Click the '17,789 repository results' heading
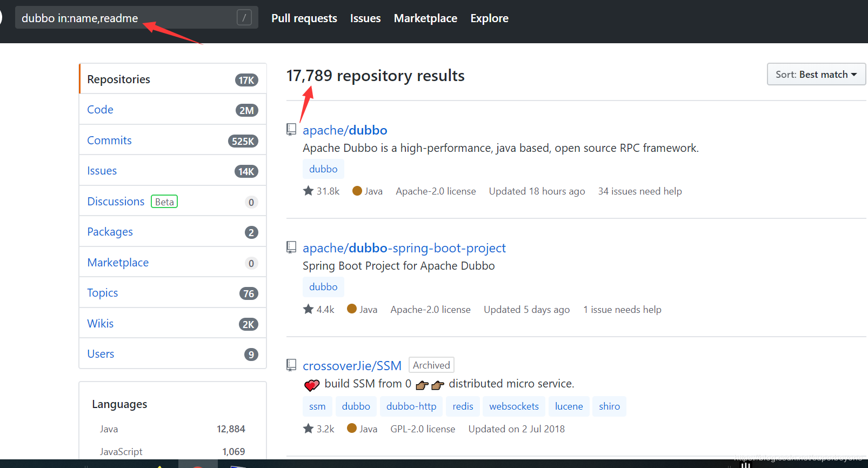The height and width of the screenshot is (468, 868). (375, 76)
